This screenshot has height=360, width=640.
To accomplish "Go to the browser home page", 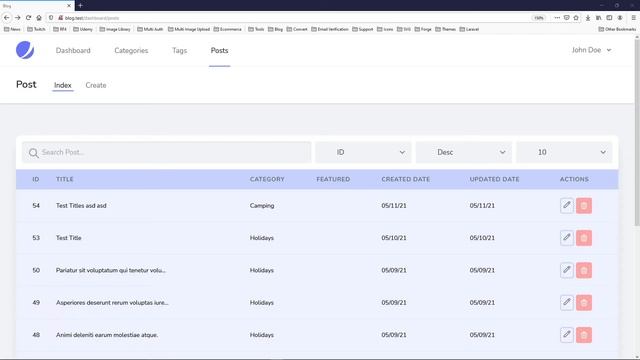I will click(39, 18).
